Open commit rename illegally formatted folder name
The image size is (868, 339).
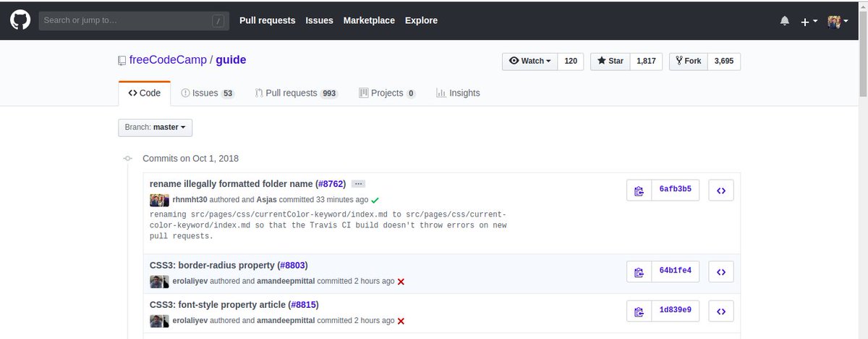click(231, 184)
